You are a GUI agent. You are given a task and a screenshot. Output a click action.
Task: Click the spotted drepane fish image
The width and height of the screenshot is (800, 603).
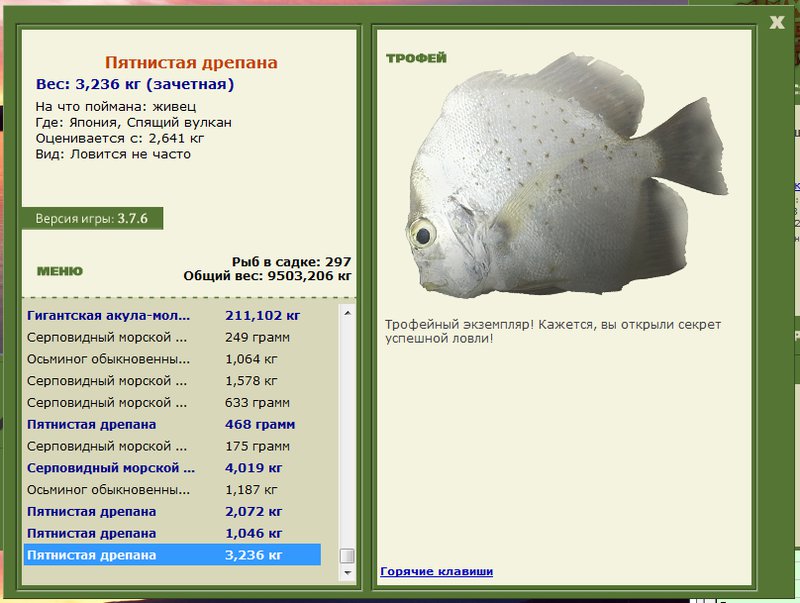pyautogui.click(x=566, y=176)
